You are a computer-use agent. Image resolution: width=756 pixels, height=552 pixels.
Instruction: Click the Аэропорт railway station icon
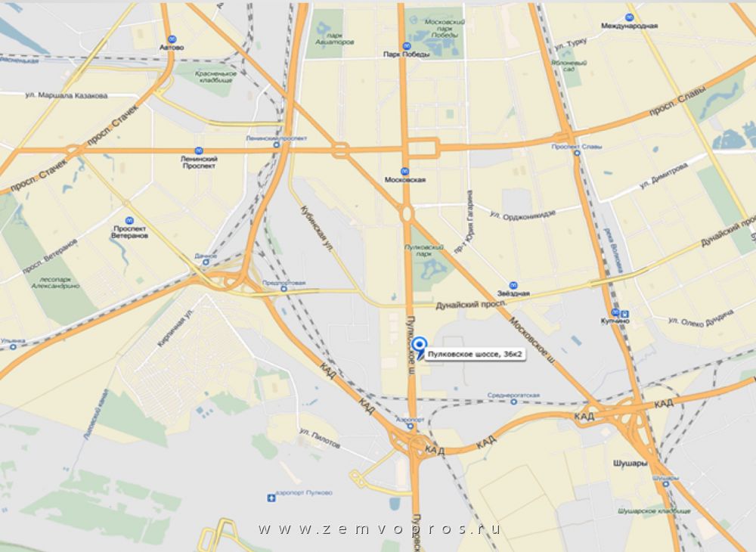pyautogui.click(x=410, y=426)
